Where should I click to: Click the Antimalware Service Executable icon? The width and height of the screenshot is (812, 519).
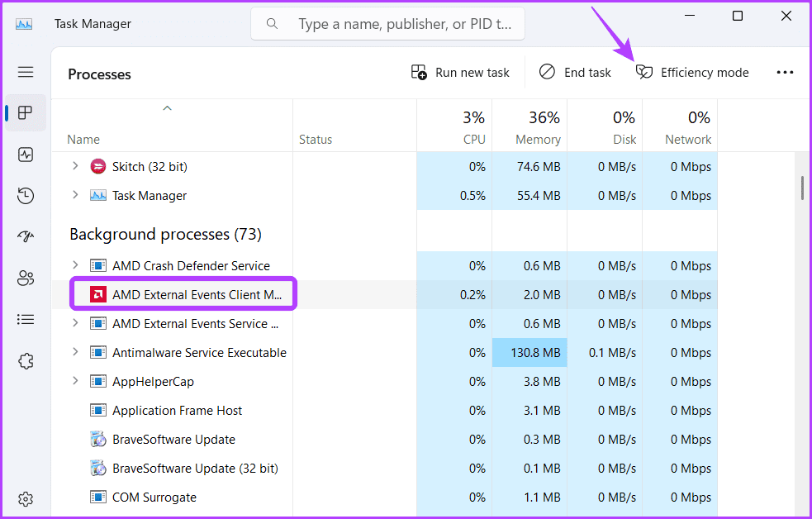(x=97, y=352)
